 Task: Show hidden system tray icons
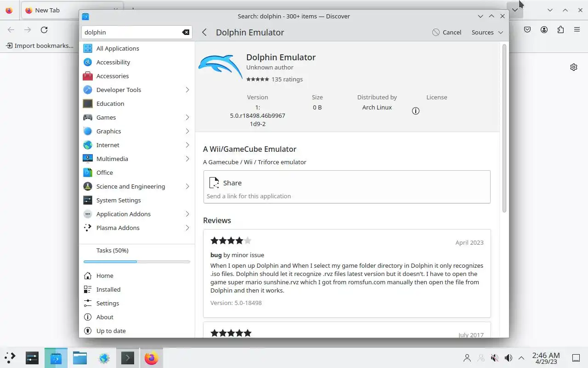[x=521, y=358]
